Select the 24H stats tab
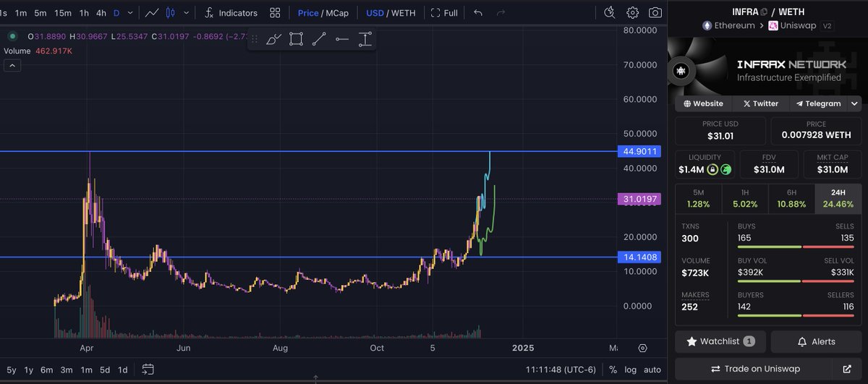Screen dimensions: 868x384 pos(838,199)
